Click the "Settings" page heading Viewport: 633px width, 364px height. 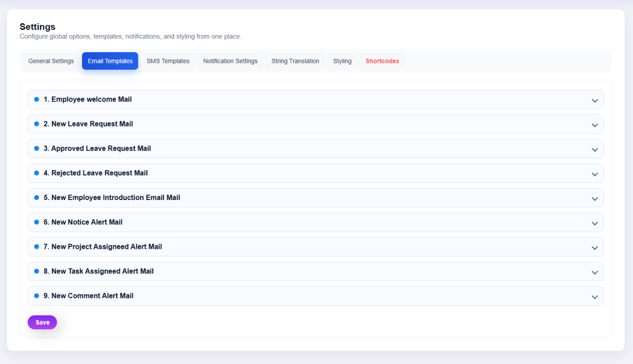[x=37, y=27]
